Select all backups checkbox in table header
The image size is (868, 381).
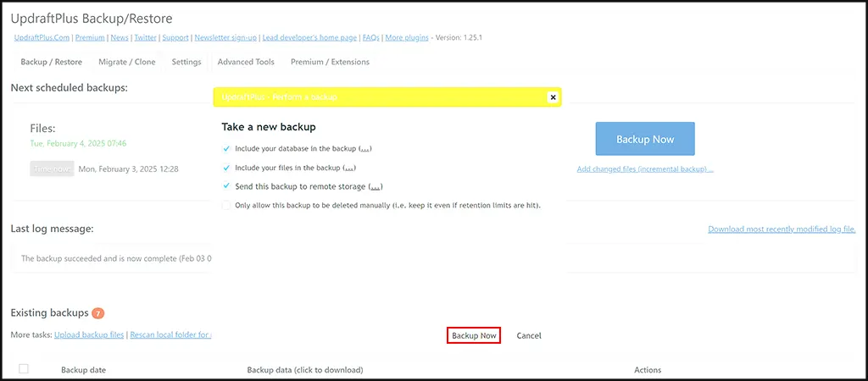point(24,369)
